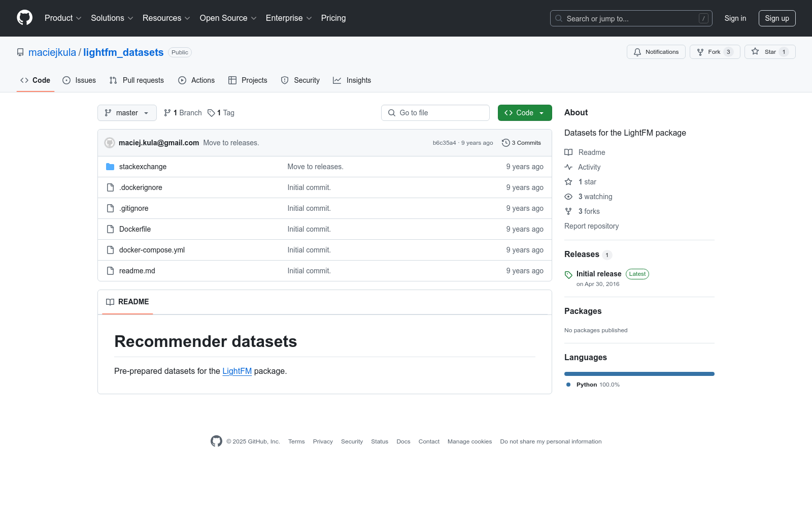The height and width of the screenshot is (508, 812).
Task: Open the Security tab
Action: [x=300, y=80]
